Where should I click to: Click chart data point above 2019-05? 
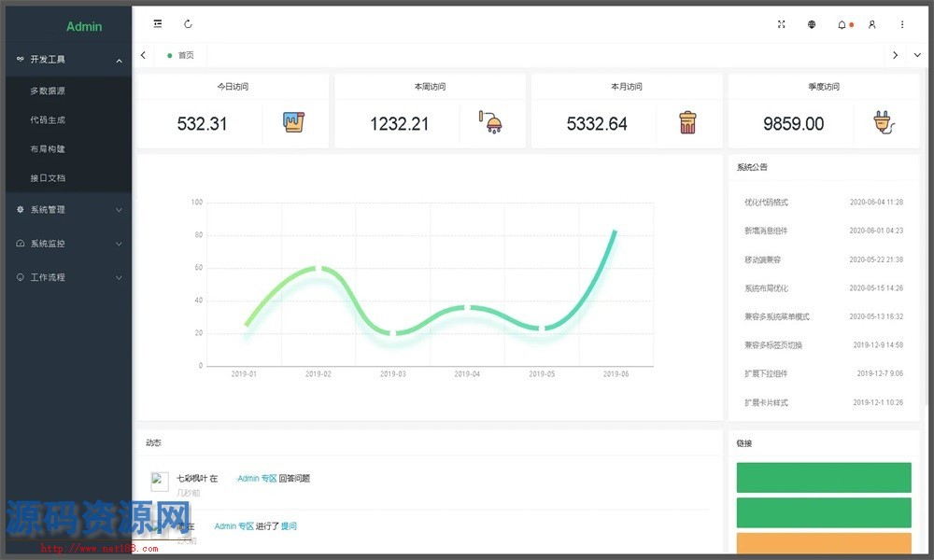coord(542,329)
